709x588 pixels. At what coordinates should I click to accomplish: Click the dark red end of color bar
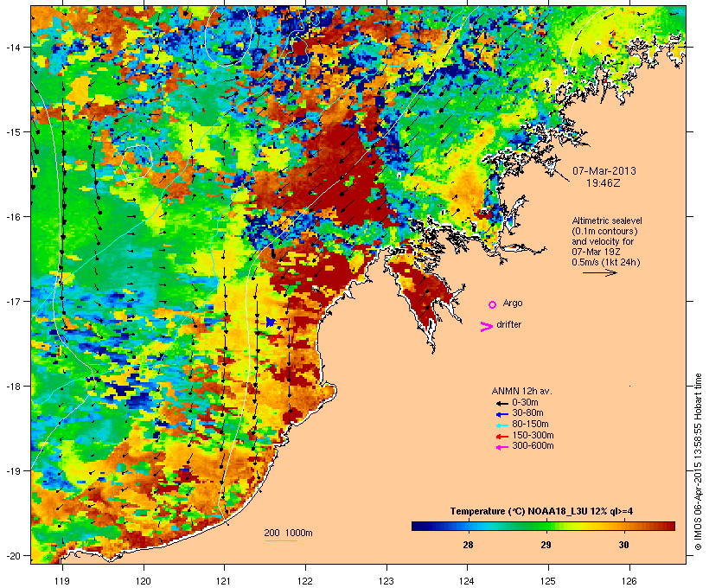[670, 526]
